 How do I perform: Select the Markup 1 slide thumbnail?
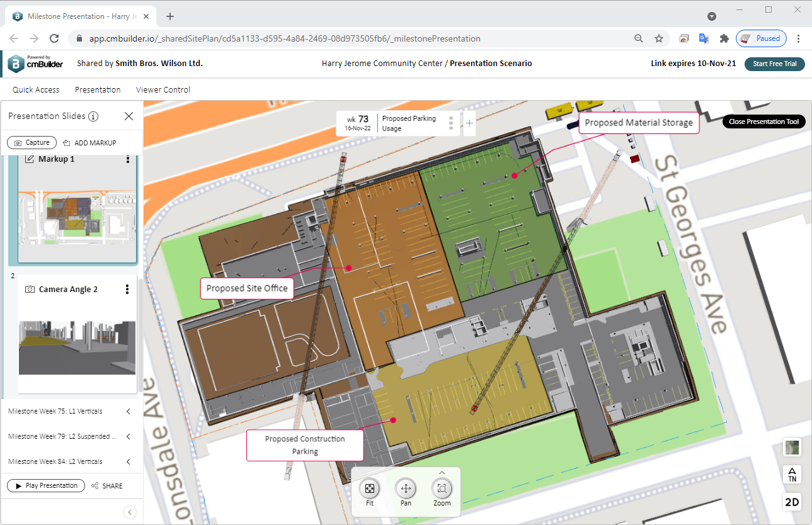(77, 217)
